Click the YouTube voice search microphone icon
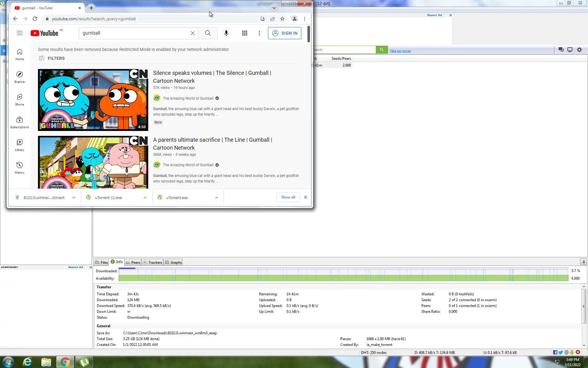 [226, 33]
